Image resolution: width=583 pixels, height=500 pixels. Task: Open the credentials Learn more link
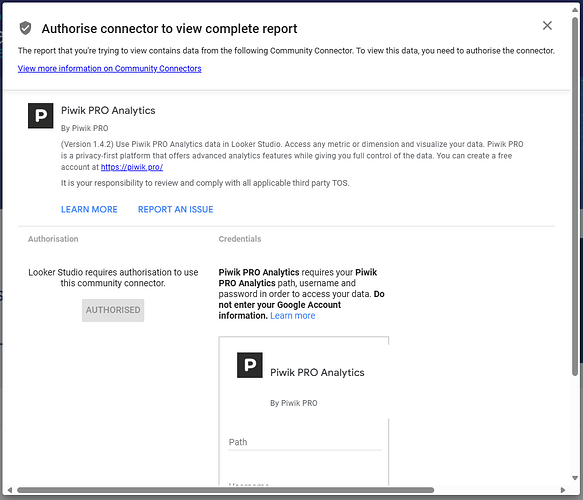293,316
